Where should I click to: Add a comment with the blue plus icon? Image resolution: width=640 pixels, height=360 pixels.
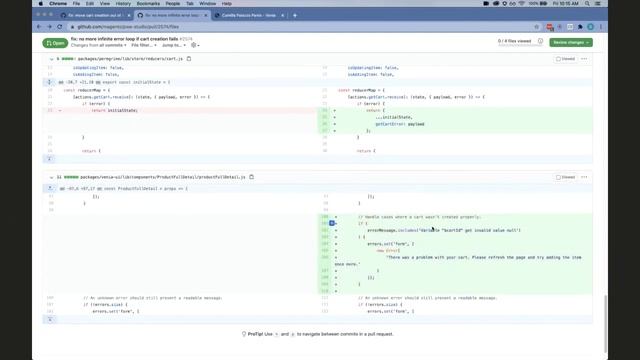click(332, 223)
